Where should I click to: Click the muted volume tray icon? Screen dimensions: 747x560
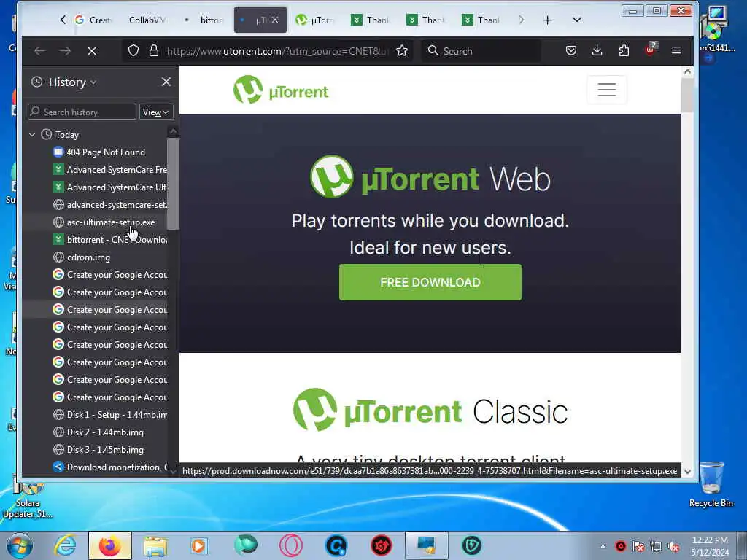673,546
